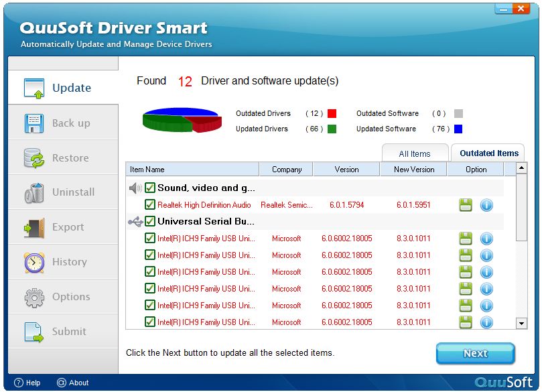
Task: Open the Uninstall trash icon
Action: point(34,192)
